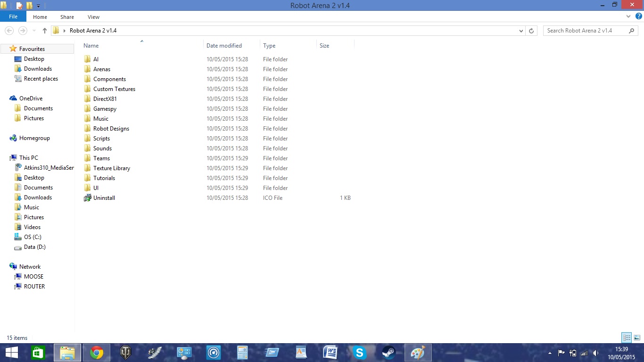644x362 pixels.
Task: Expand the ribbon with the chevron
Action: (628, 16)
